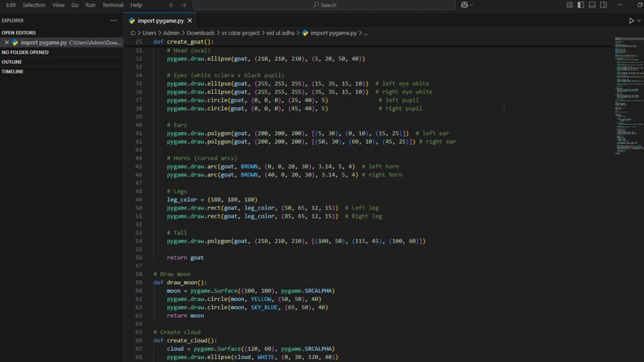Click SKY_BLUE in the moon circle line
The width and height of the screenshot is (644, 362).
(264, 307)
